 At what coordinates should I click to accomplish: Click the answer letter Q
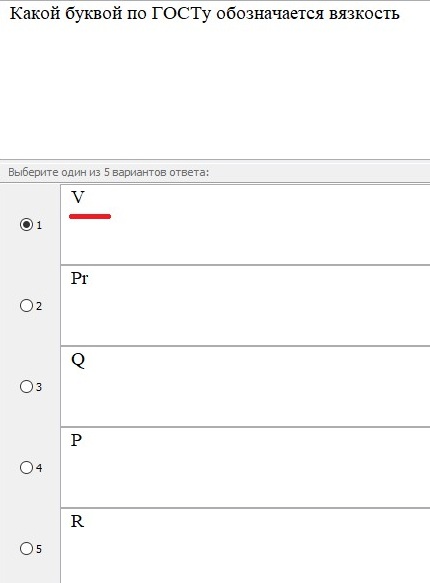tap(78, 360)
